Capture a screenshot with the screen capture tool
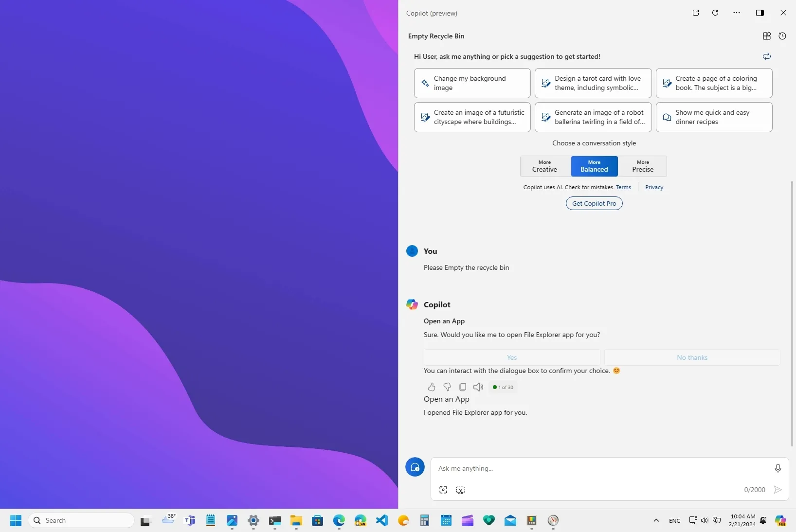The width and height of the screenshot is (796, 532). click(460, 490)
